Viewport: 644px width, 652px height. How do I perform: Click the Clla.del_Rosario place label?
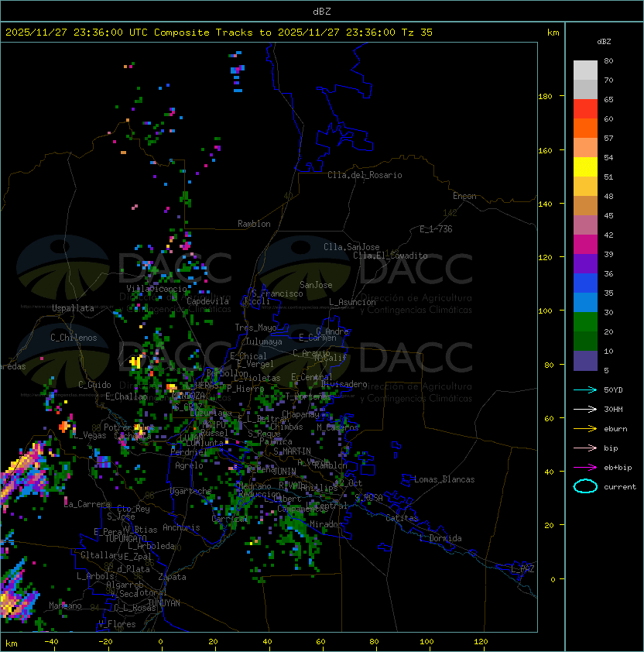[x=365, y=175]
